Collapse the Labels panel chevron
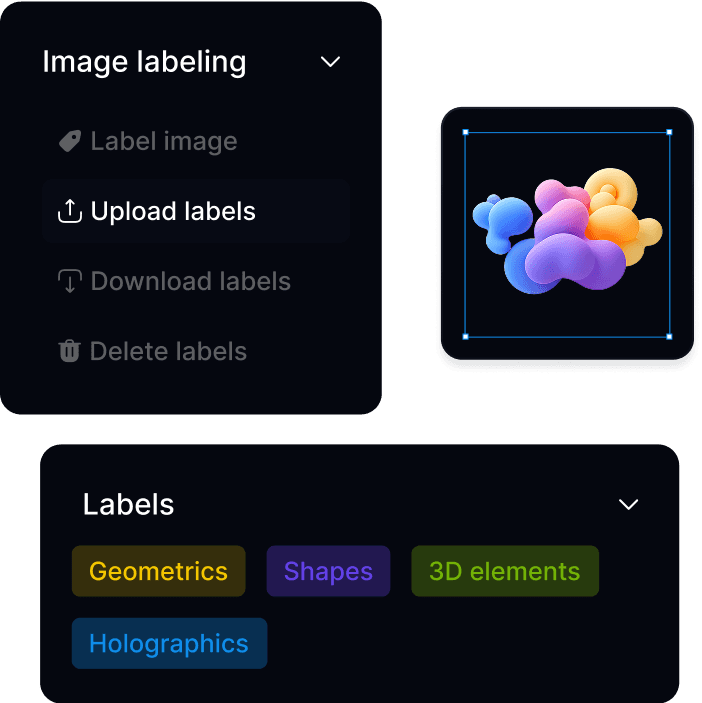Viewport: 702px width, 703px height. pos(628,504)
